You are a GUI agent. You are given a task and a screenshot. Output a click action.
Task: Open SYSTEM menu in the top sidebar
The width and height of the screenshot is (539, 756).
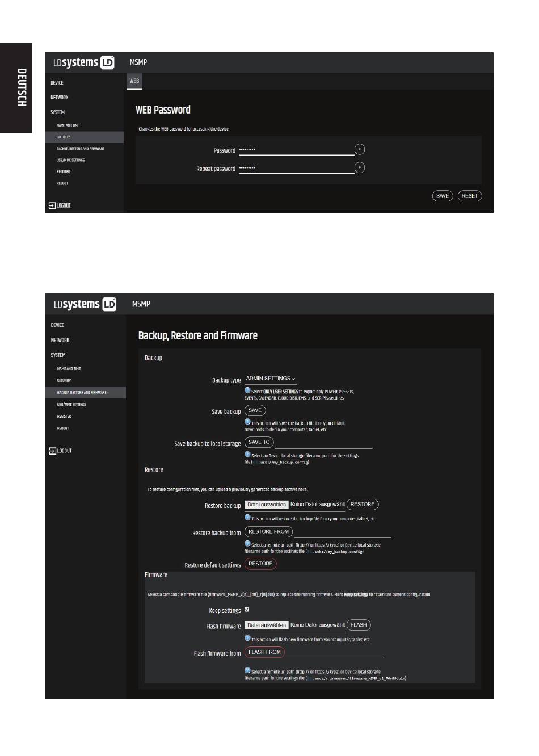[57, 112]
